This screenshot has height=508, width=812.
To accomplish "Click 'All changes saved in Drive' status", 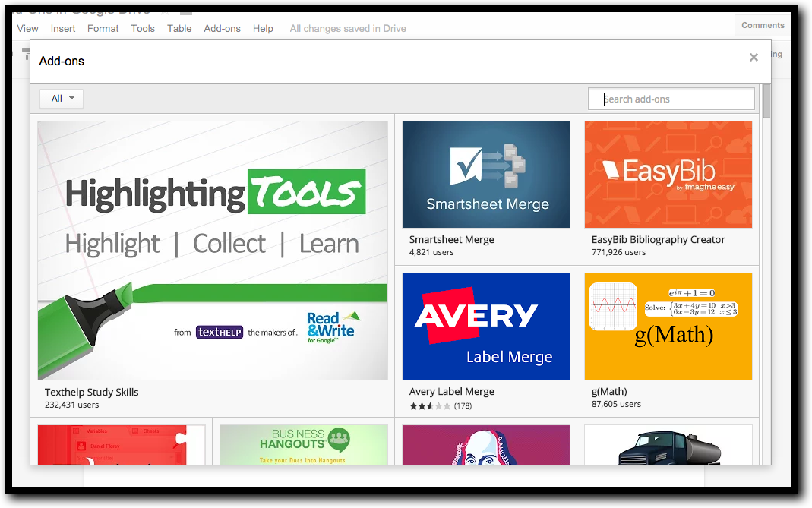I will 348,29.
